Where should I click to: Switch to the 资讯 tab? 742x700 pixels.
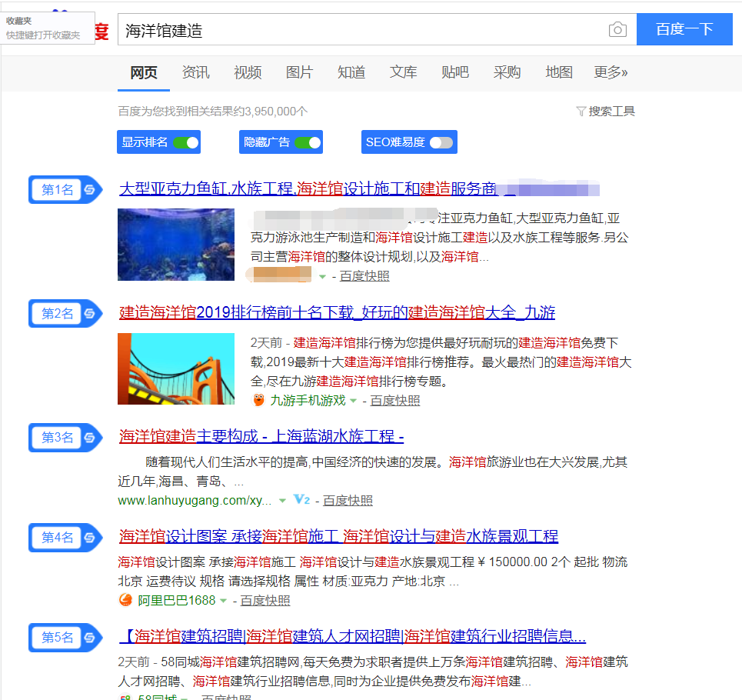(x=195, y=72)
